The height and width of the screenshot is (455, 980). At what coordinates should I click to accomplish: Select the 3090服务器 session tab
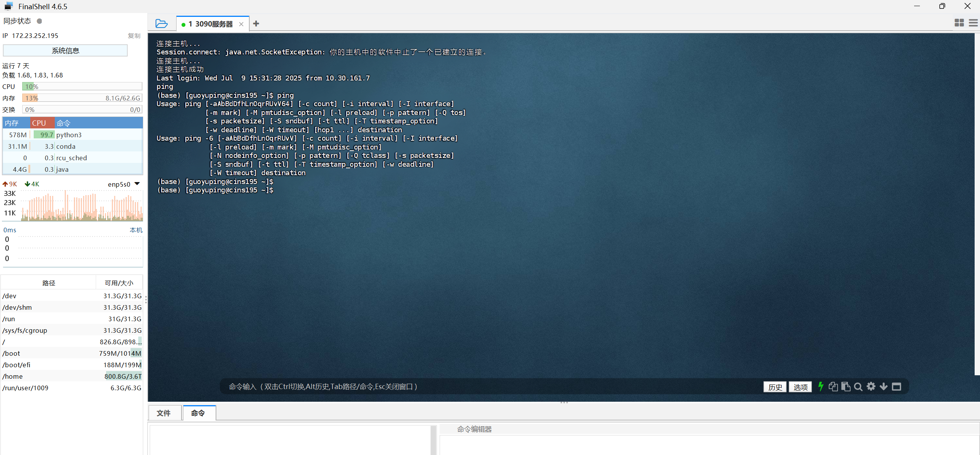point(213,24)
